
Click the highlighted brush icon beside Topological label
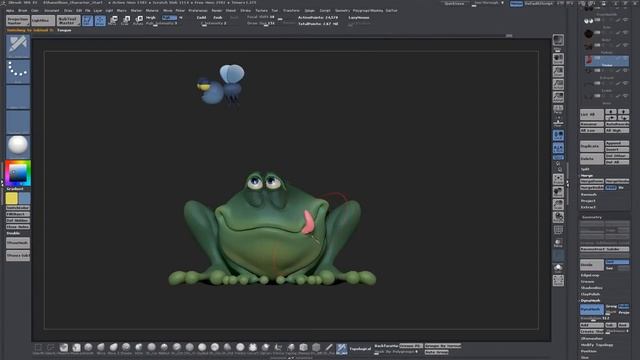tap(341, 348)
